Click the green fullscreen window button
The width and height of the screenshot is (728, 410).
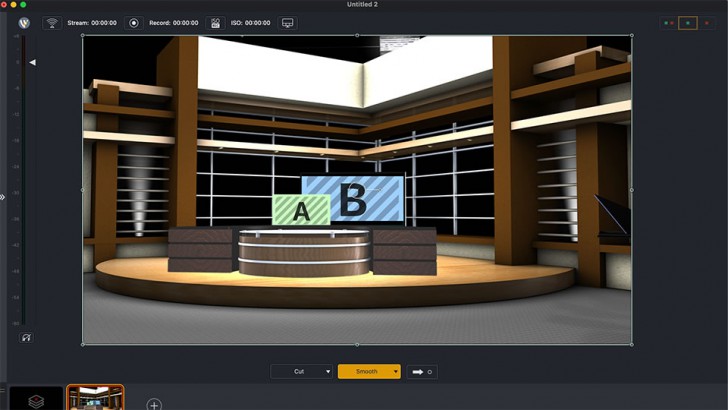pyautogui.click(x=23, y=4)
